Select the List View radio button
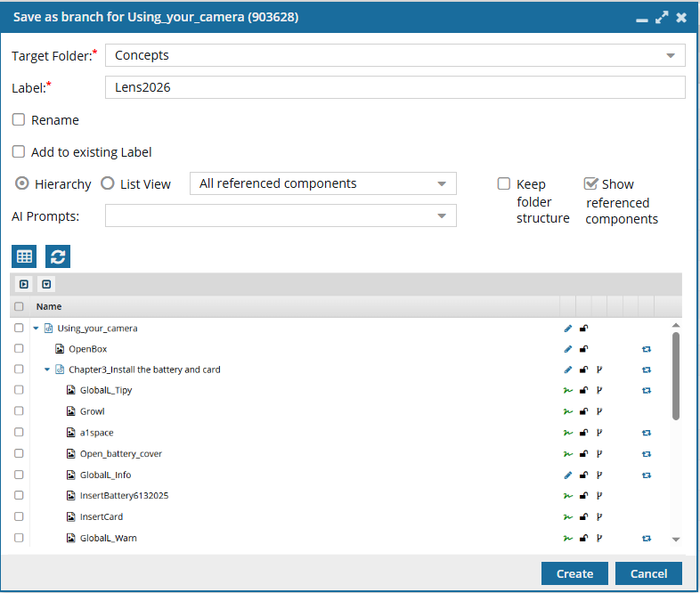Image resolution: width=700 pixels, height=593 pixels. (108, 183)
